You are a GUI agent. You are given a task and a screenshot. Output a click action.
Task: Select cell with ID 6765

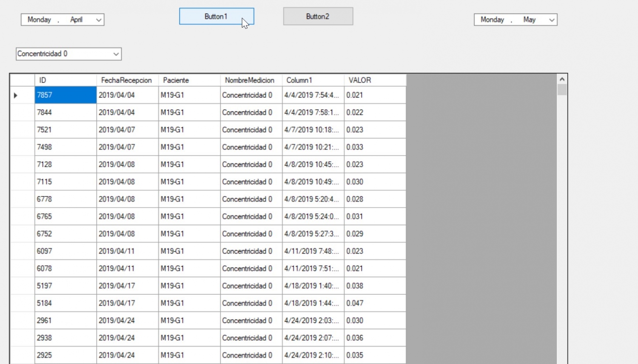tap(66, 216)
